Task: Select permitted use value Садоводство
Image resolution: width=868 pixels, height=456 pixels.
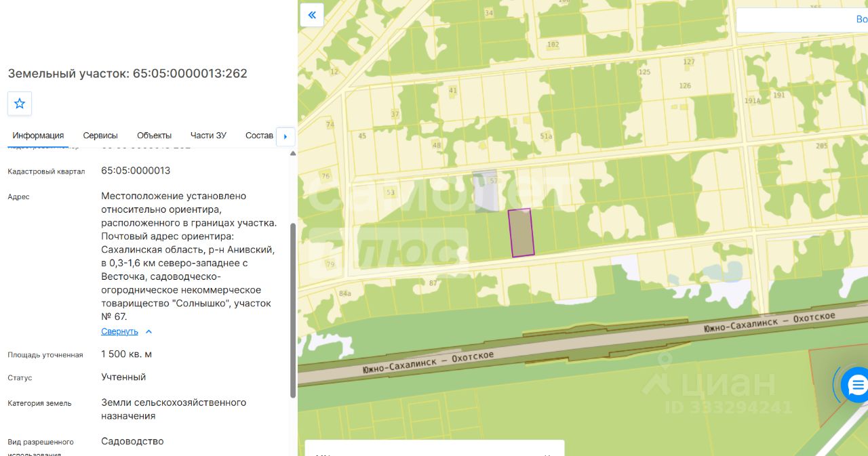Action: [132, 441]
